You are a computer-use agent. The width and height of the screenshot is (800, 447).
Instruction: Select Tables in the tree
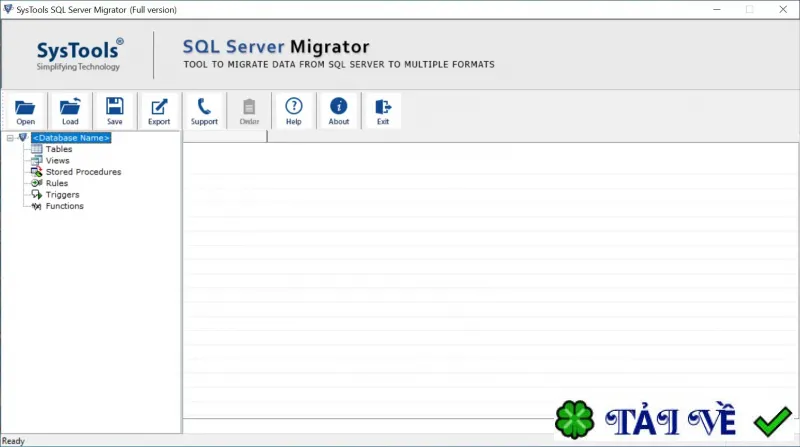[59, 149]
